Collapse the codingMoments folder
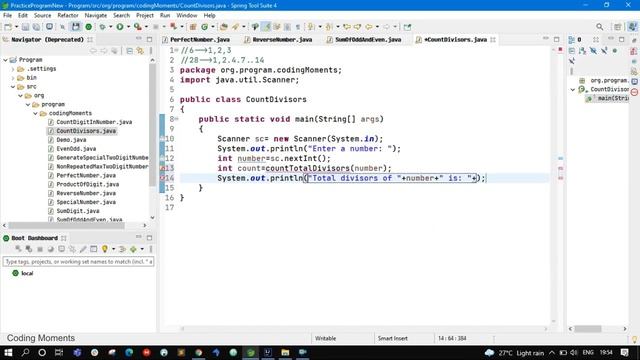Screen dimensions: 640x360 click(36, 113)
